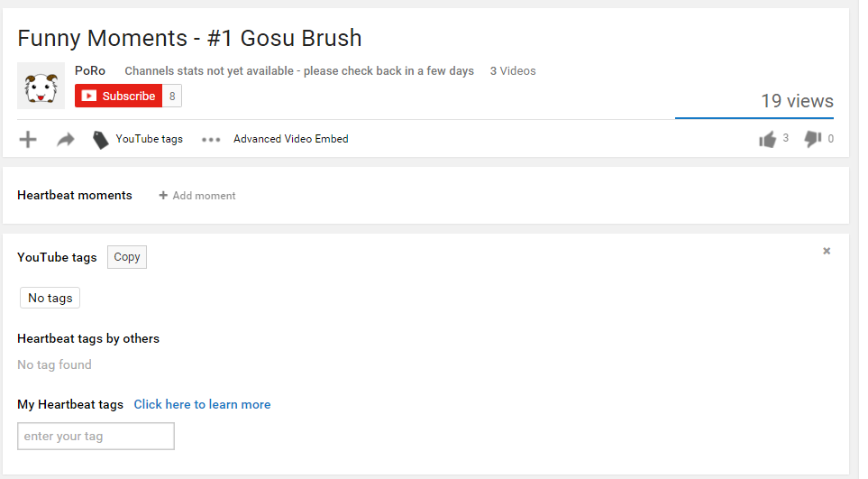Follow the Click here to learn more link
Screen dimensions: 868x479
point(202,404)
